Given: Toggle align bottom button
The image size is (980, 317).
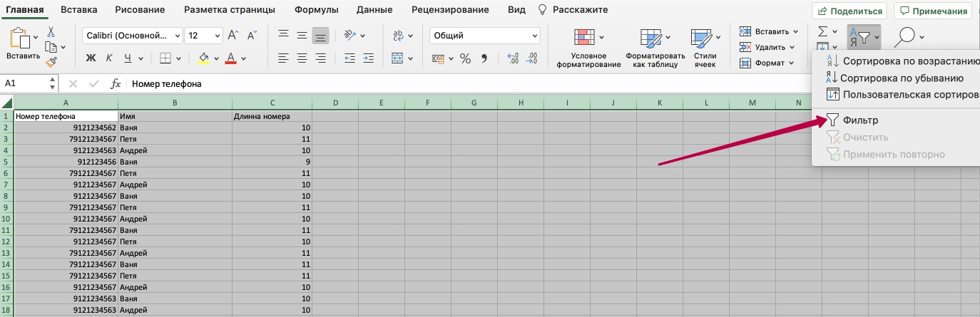Looking at the screenshot, I should click(320, 34).
